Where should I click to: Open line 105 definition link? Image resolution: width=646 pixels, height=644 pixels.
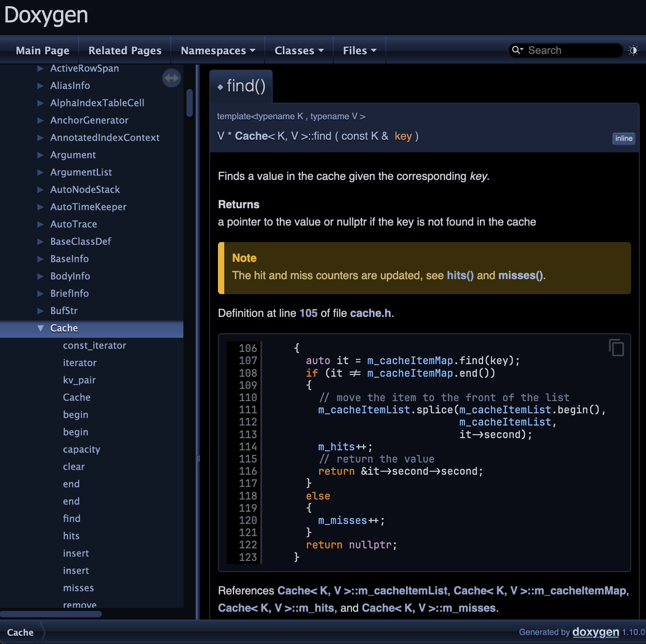pyautogui.click(x=308, y=313)
